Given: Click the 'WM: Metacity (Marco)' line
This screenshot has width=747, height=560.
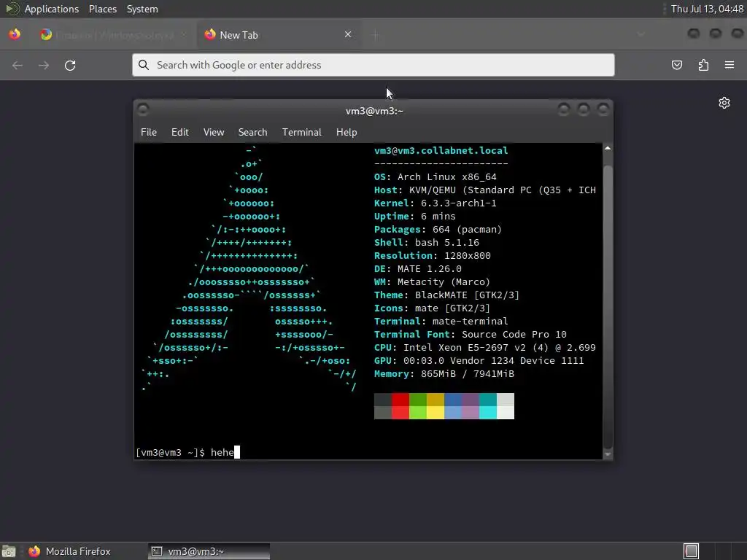Looking at the screenshot, I should coord(432,282).
